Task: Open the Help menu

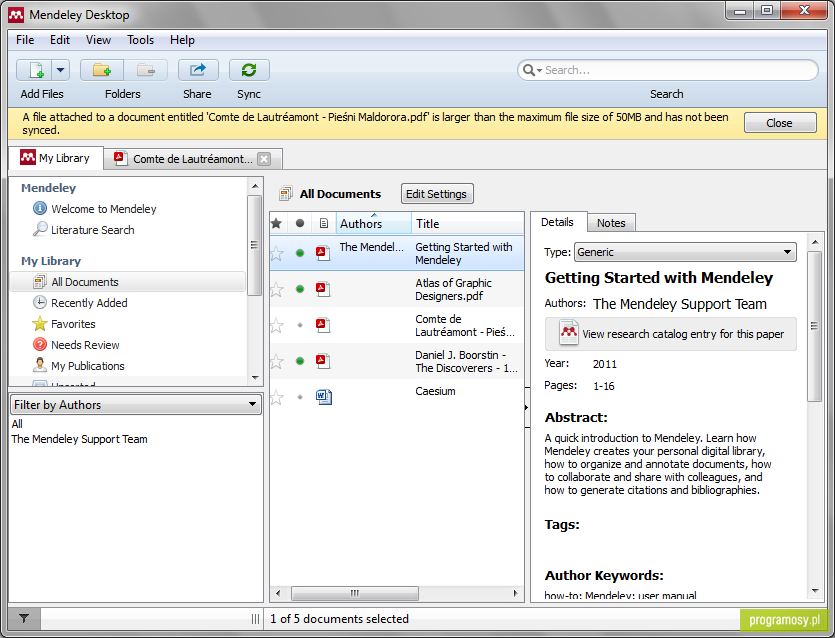Action: pyautogui.click(x=182, y=40)
